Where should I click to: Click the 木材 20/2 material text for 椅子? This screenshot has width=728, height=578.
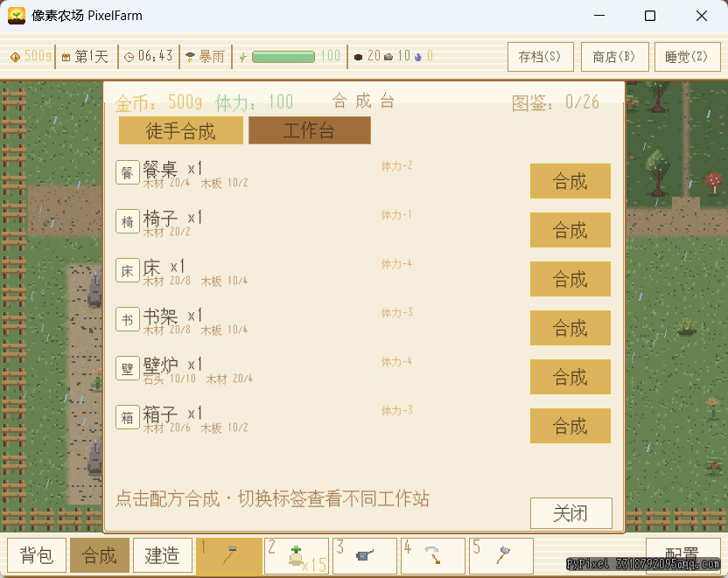coord(166,232)
